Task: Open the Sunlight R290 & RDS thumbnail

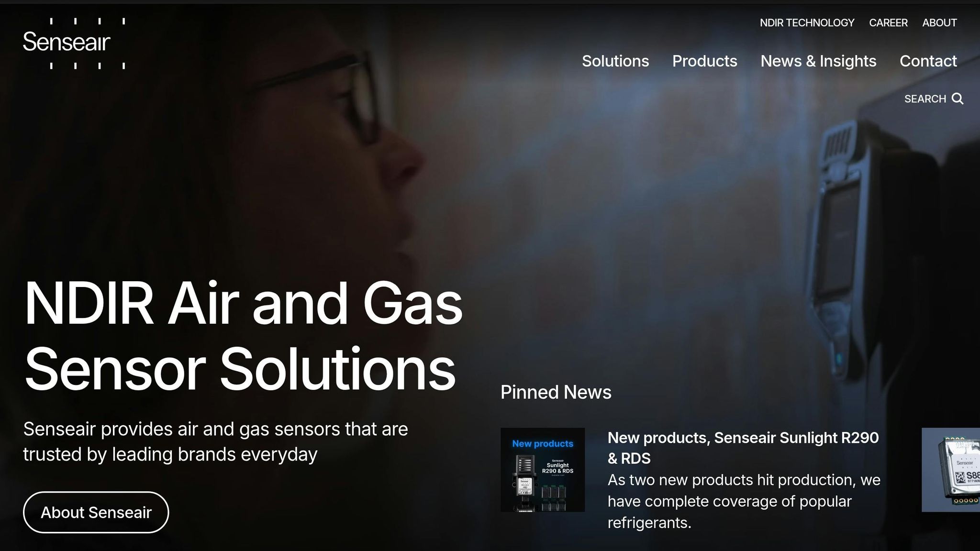Action: click(x=543, y=470)
